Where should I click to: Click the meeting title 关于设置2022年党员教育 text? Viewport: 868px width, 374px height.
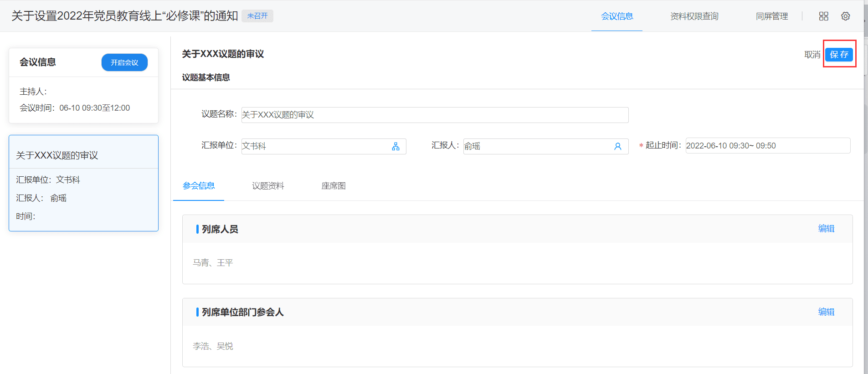click(124, 16)
